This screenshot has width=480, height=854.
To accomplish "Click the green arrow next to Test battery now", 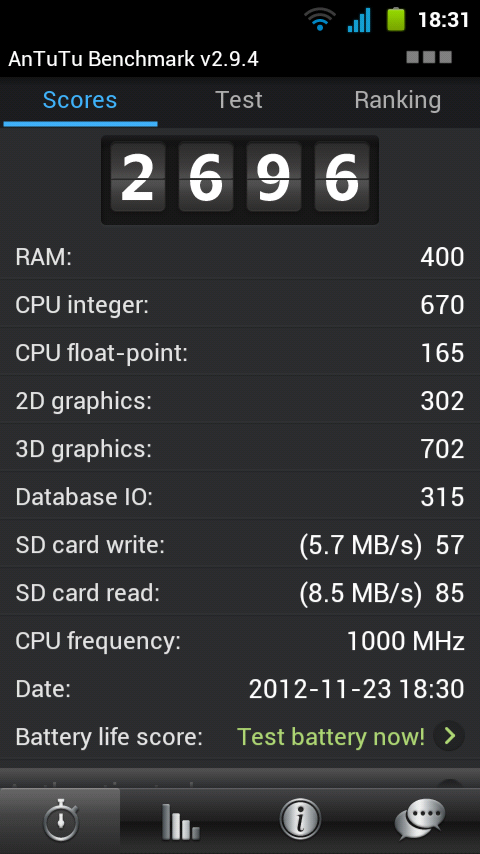I will pos(449,736).
